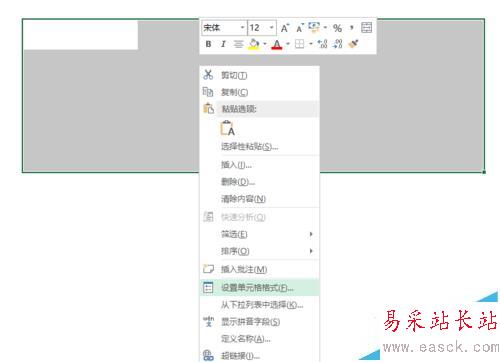This screenshot has height=362, width=500.
Task: Expand font color palette arrow
Action: [x=288, y=44]
